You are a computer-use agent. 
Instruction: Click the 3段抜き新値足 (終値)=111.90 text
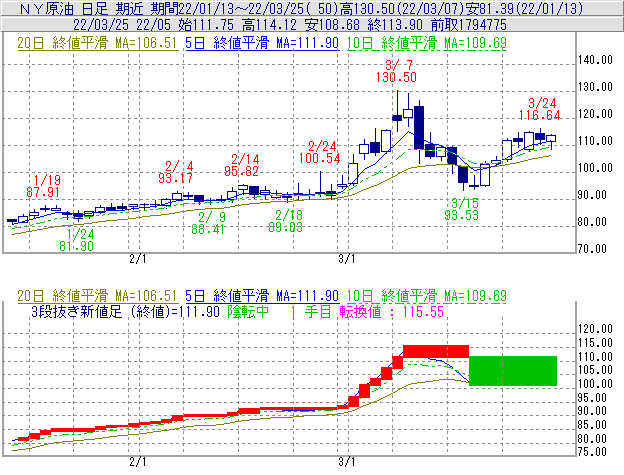coord(125,311)
